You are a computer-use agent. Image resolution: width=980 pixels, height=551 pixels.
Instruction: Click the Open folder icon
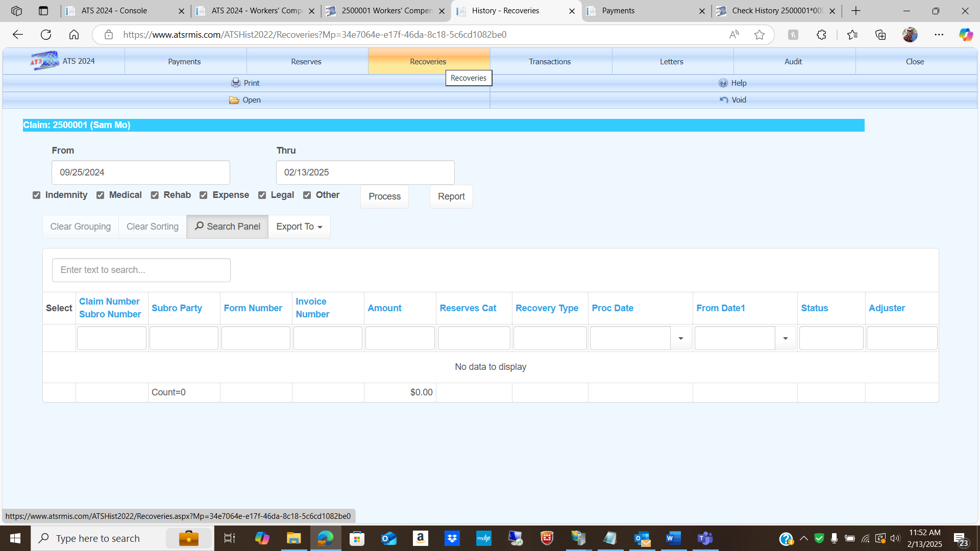pyautogui.click(x=234, y=100)
